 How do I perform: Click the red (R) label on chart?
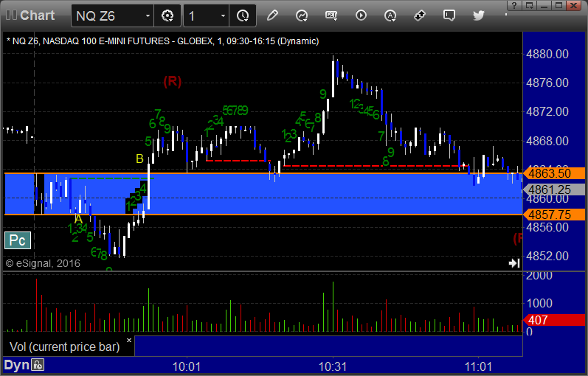click(172, 81)
